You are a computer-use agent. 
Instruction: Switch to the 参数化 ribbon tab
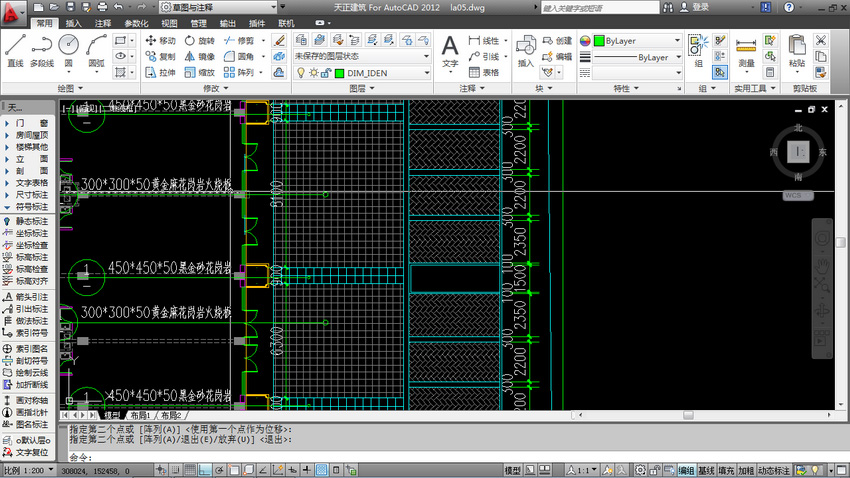tap(136, 23)
